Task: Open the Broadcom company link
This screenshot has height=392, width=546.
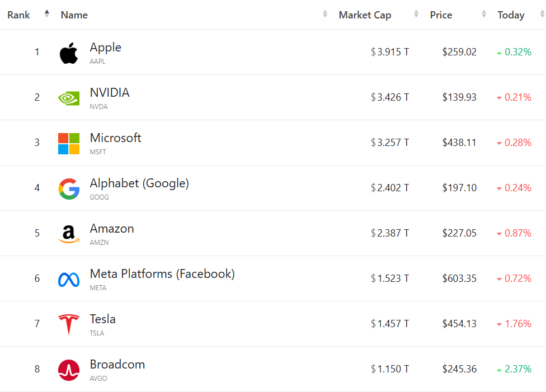Action: pos(117,365)
